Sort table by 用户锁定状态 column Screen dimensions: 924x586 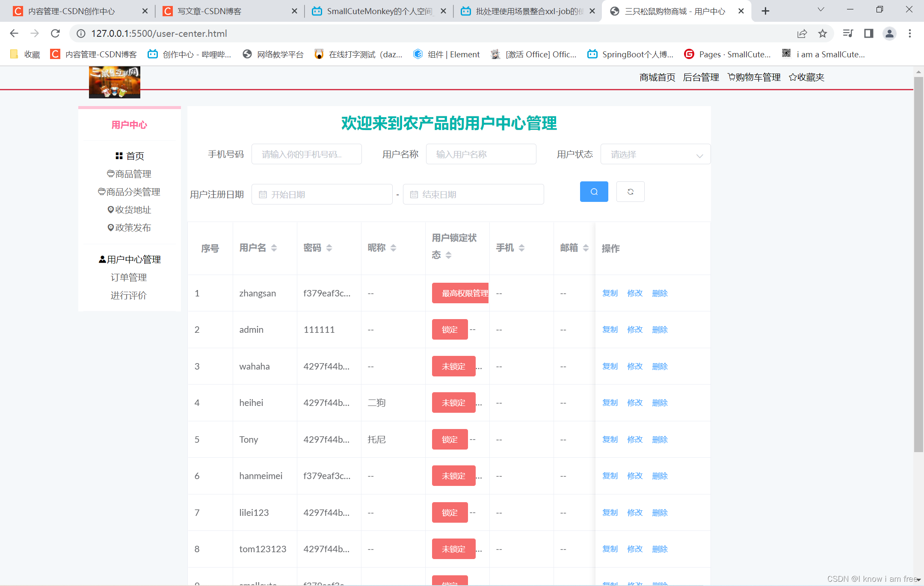click(x=448, y=255)
